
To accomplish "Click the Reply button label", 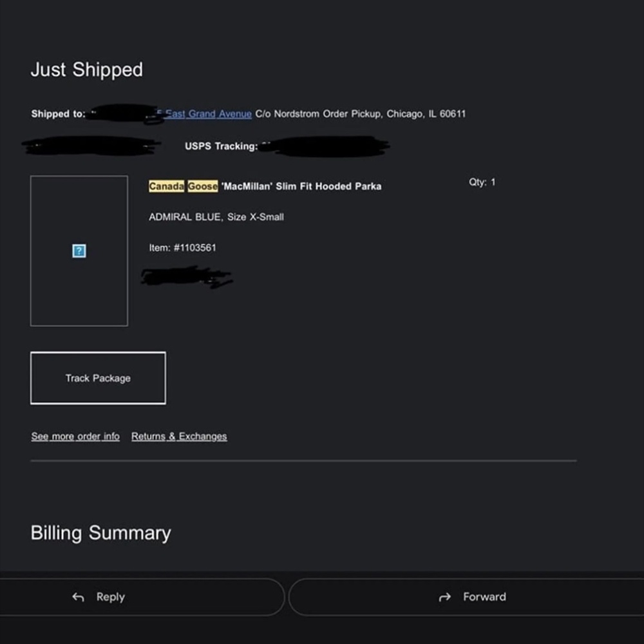I will tap(110, 597).
